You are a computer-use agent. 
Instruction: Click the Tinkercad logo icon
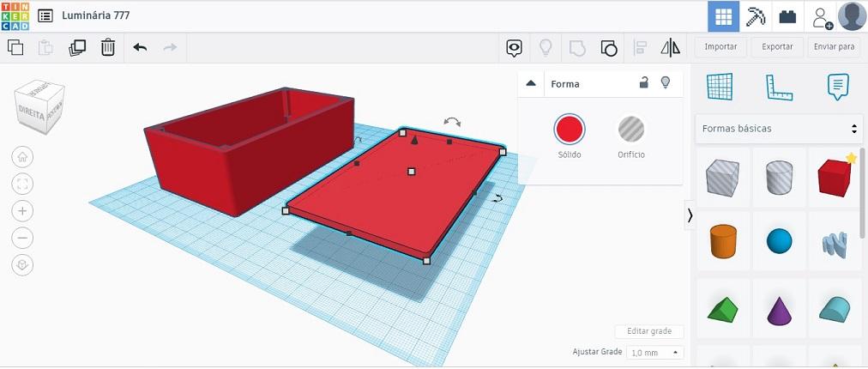pyautogui.click(x=15, y=16)
